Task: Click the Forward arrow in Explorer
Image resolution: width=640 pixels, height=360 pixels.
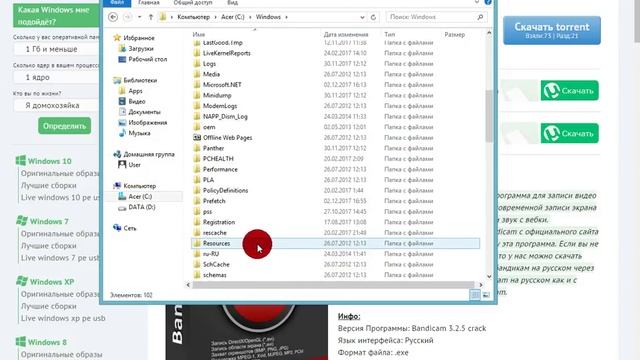Action: point(127,17)
